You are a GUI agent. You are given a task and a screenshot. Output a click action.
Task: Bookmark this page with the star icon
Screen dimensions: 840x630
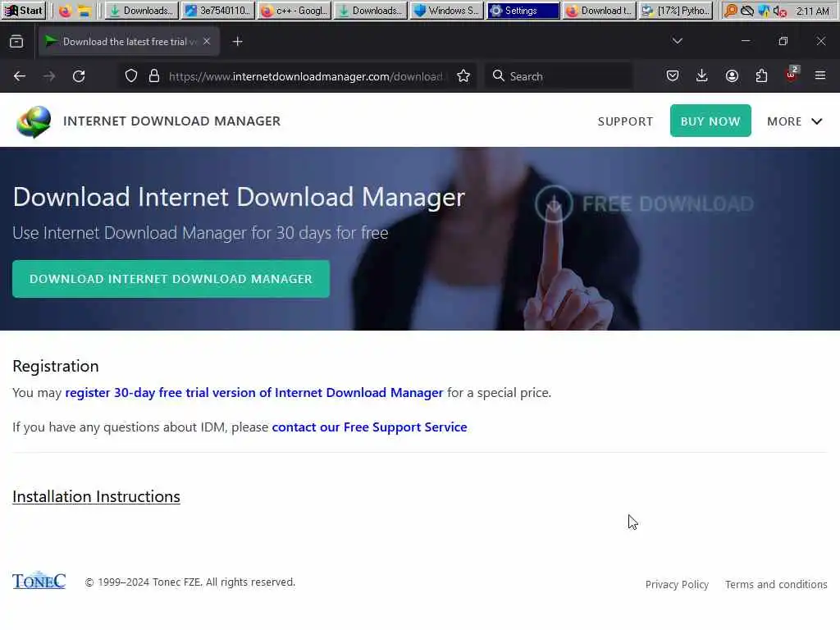pyautogui.click(x=464, y=76)
